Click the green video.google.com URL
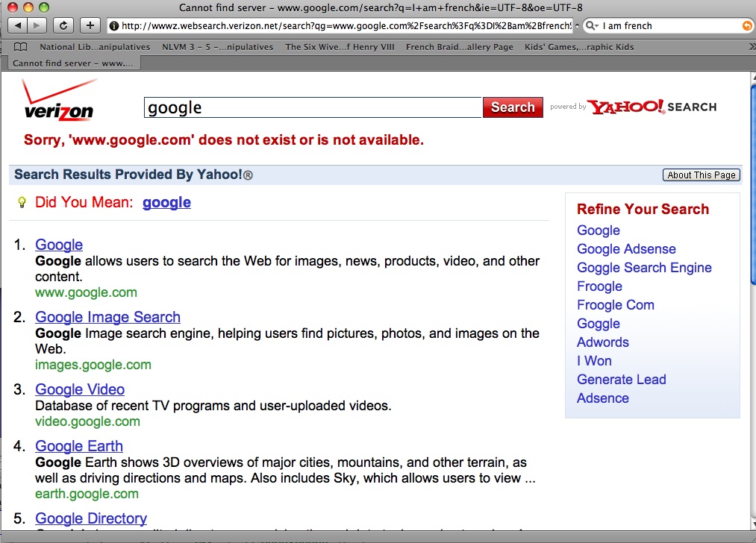756x543 pixels. (88, 421)
